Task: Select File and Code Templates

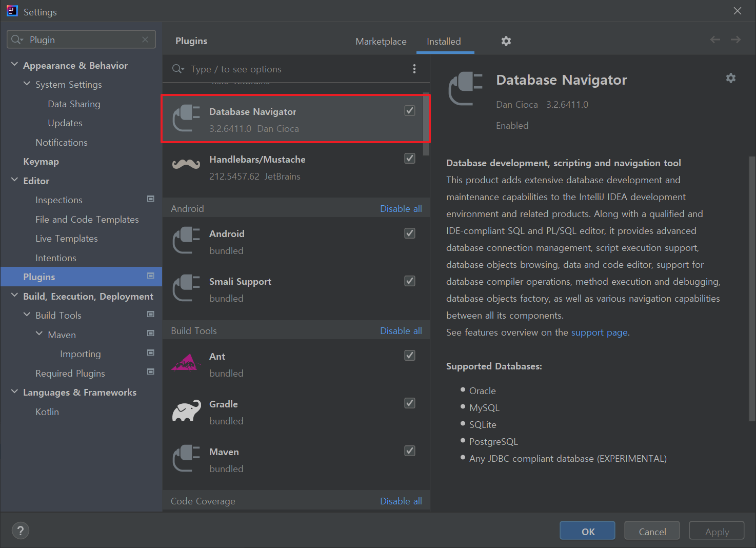Action: point(87,220)
